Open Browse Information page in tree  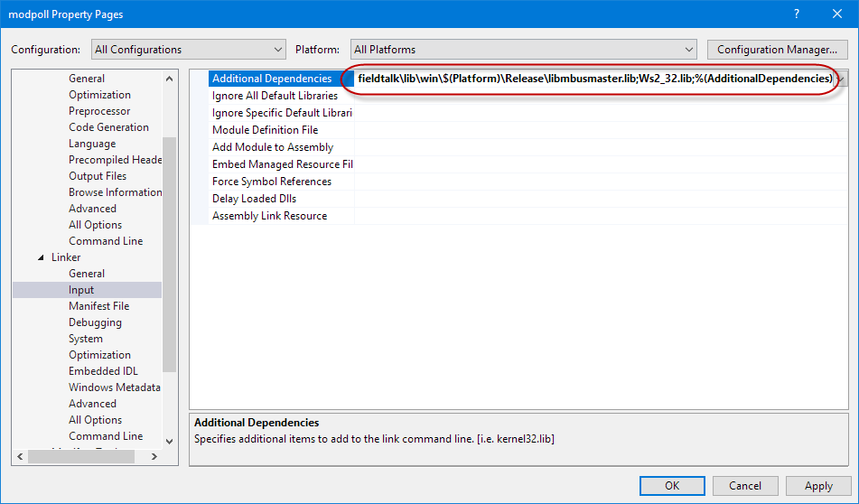pyautogui.click(x=115, y=192)
